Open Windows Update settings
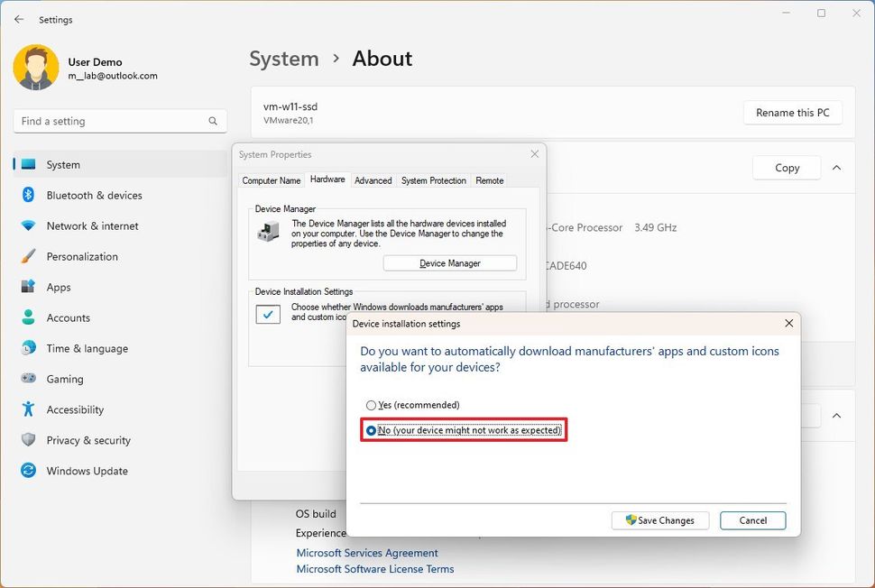 coord(85,471)
